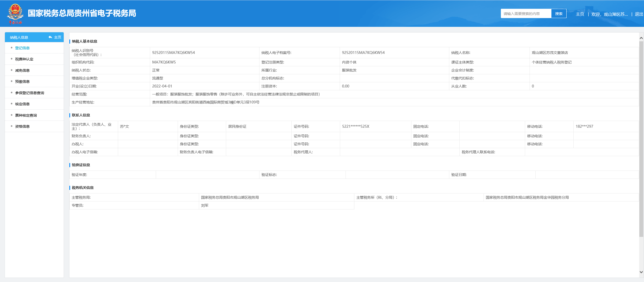Select 资格信息 in sidebar

(22, 126)
